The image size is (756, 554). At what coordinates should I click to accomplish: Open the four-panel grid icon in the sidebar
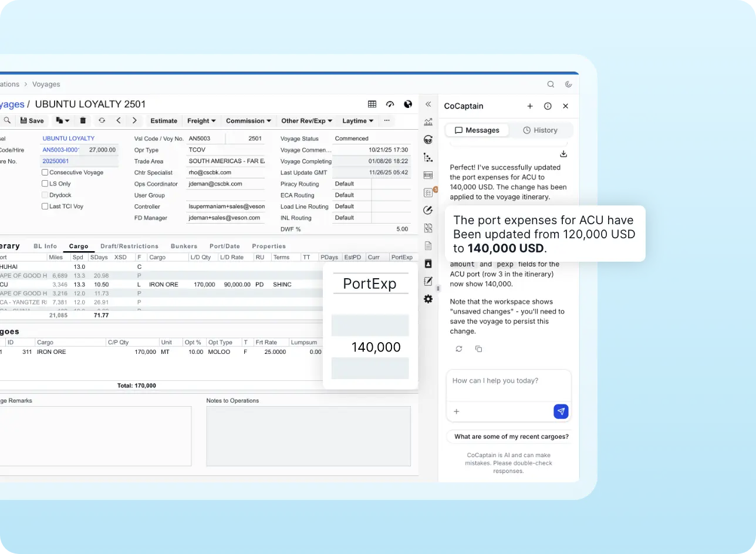point(428,228)
